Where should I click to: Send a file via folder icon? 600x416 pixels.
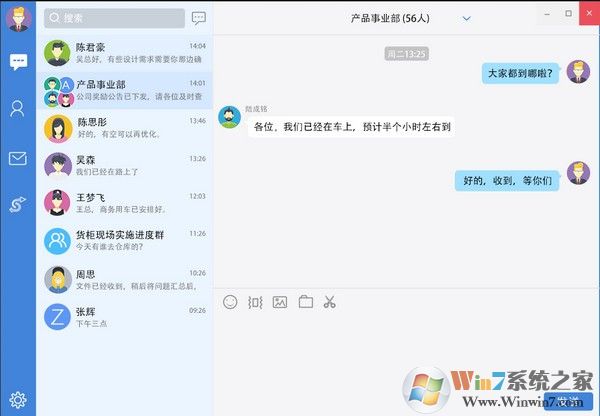coord(305,301)
